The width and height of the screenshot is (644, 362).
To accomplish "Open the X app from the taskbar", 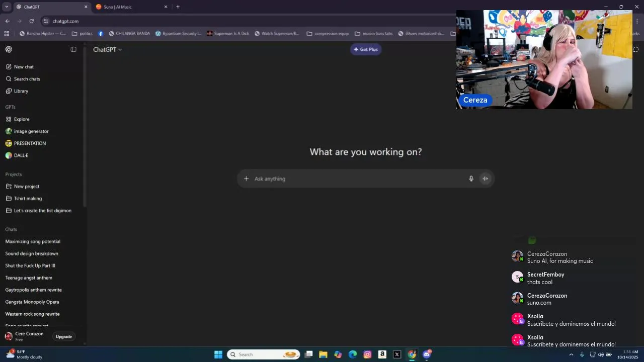I will tap(397, 354).
